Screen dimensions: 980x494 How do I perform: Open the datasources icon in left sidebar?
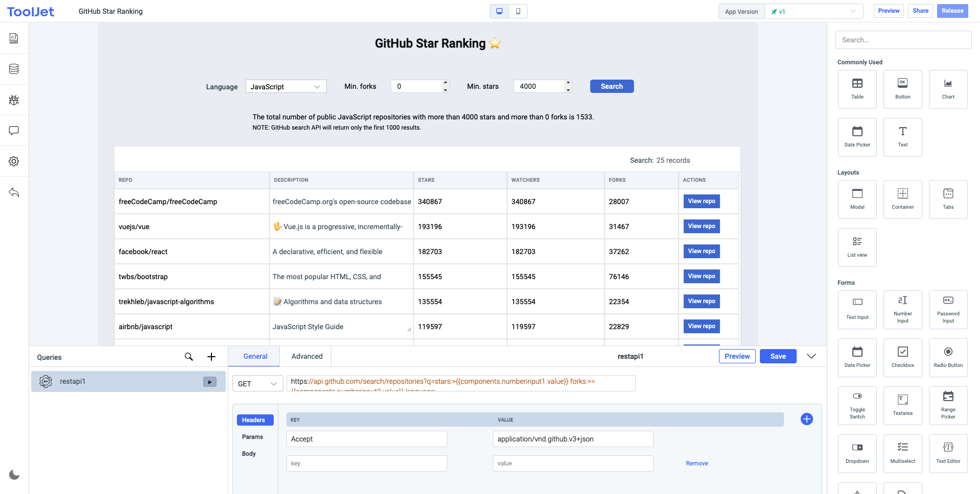tap(14, 69)
